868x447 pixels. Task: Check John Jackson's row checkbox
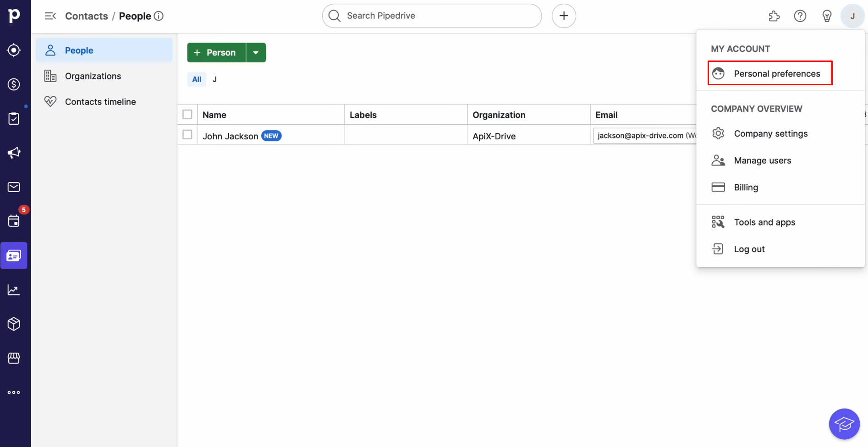click(x=187, y=134)
